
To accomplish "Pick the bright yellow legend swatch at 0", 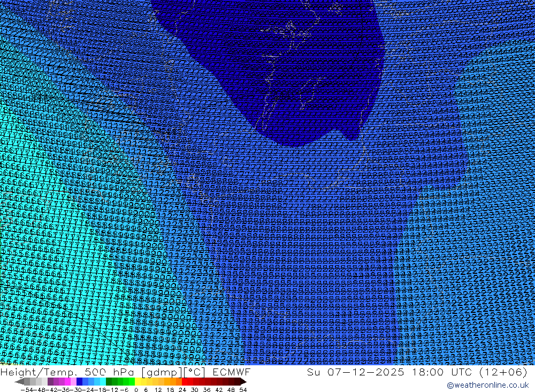I will pyautogui.click(x=137, y=381).
